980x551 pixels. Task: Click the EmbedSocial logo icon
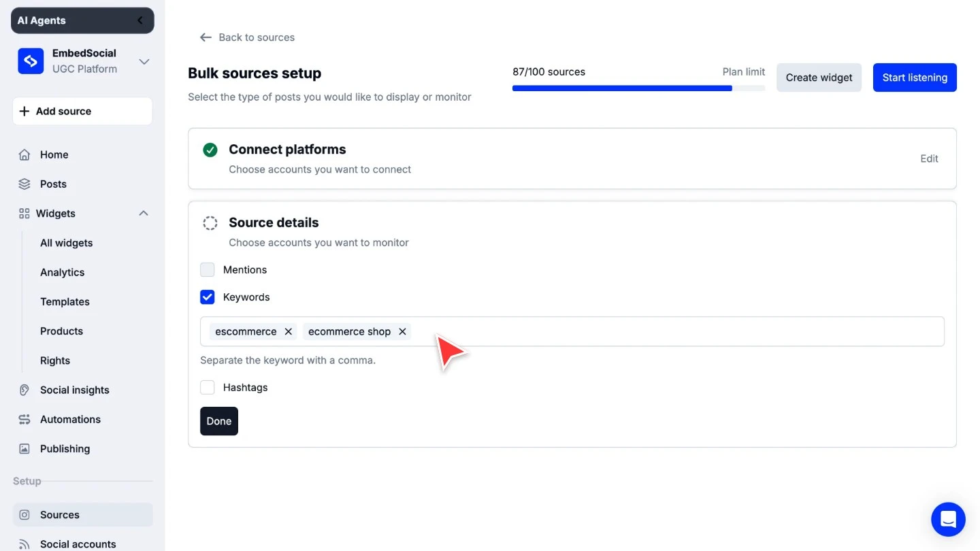tap(31, 61)
